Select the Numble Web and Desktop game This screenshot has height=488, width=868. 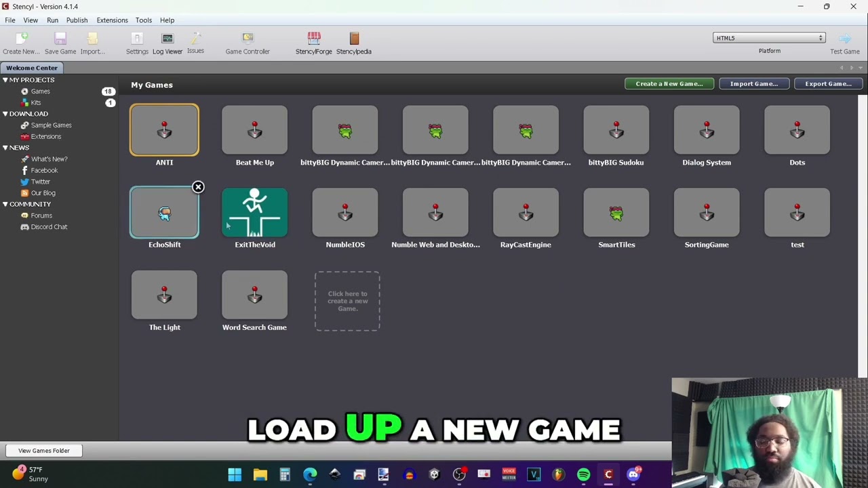435,213
